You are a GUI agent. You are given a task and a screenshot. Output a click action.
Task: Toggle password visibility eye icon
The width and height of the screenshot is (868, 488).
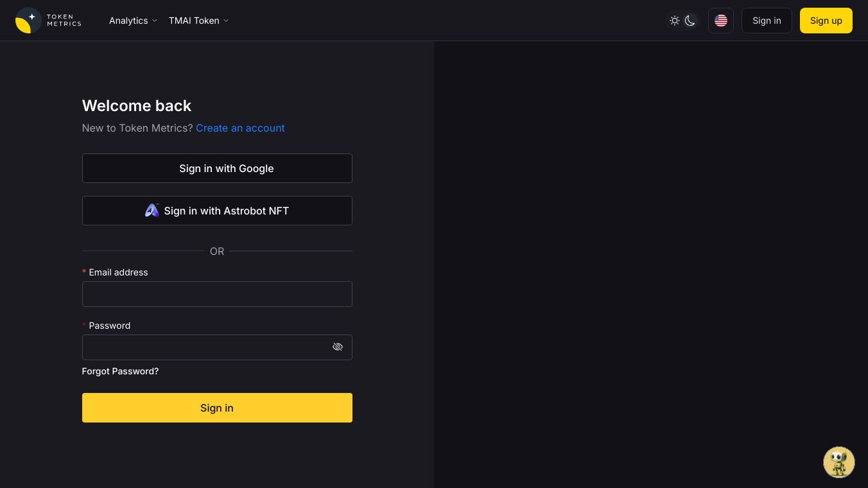338,347
